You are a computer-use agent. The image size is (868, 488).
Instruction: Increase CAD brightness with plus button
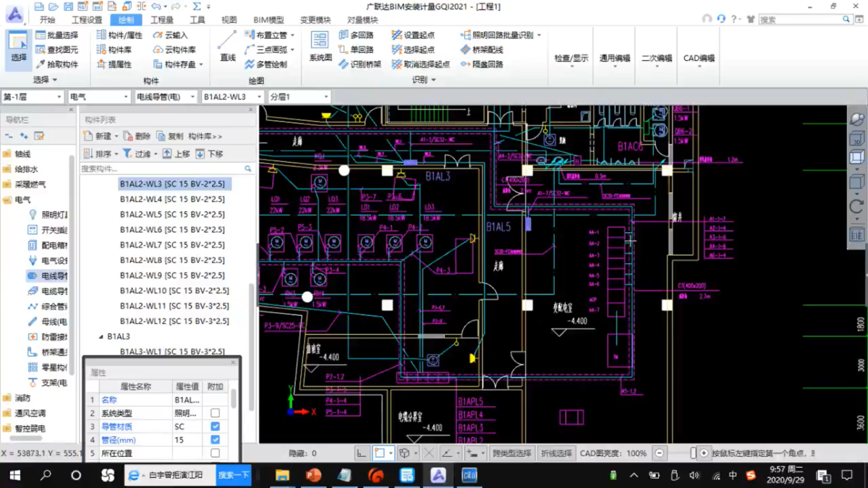tap(704, 453)
